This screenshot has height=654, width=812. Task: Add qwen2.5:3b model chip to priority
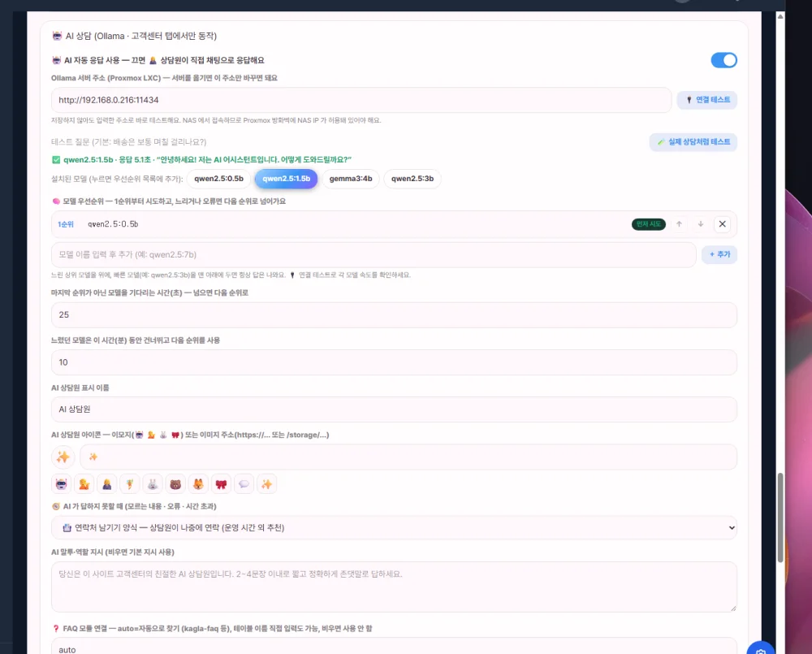click(412, 179)
